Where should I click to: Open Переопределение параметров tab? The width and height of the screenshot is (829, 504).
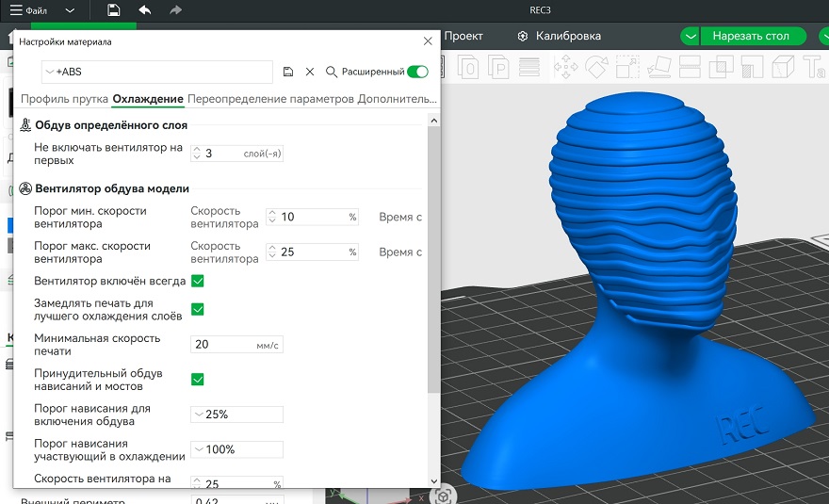270,99
